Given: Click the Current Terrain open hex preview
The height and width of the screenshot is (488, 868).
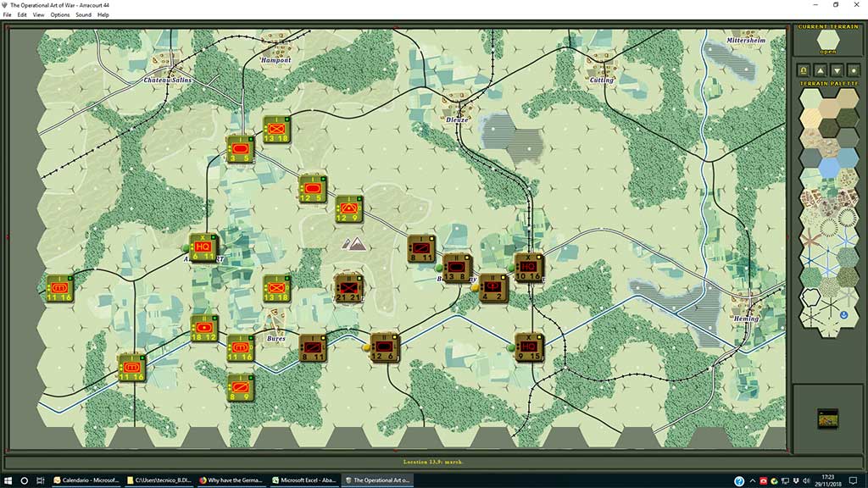Looking at the screenshot, I should (x=828, y=40).
